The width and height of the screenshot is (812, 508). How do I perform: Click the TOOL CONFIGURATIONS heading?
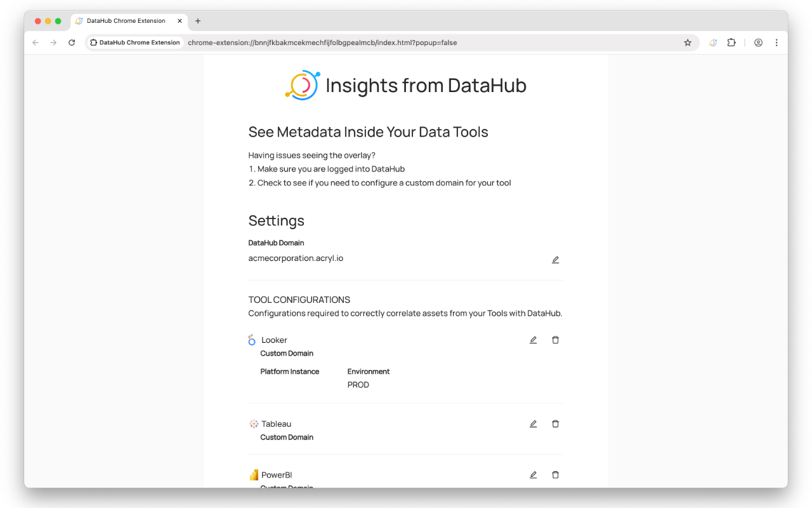click(x=299, y=300)
